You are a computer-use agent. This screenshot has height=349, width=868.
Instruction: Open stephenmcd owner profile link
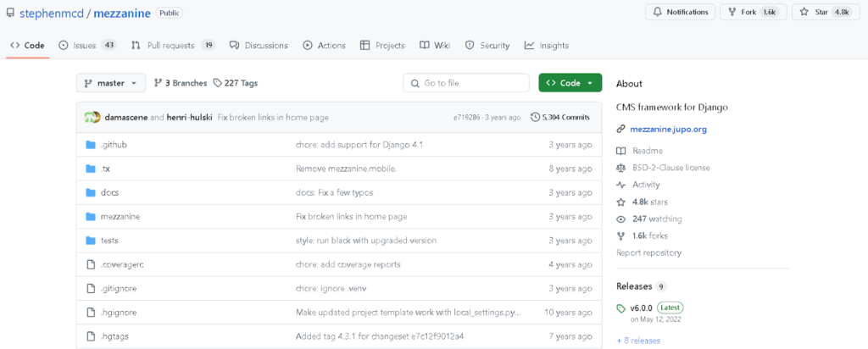pyautogui.click(x=50, y=14)
